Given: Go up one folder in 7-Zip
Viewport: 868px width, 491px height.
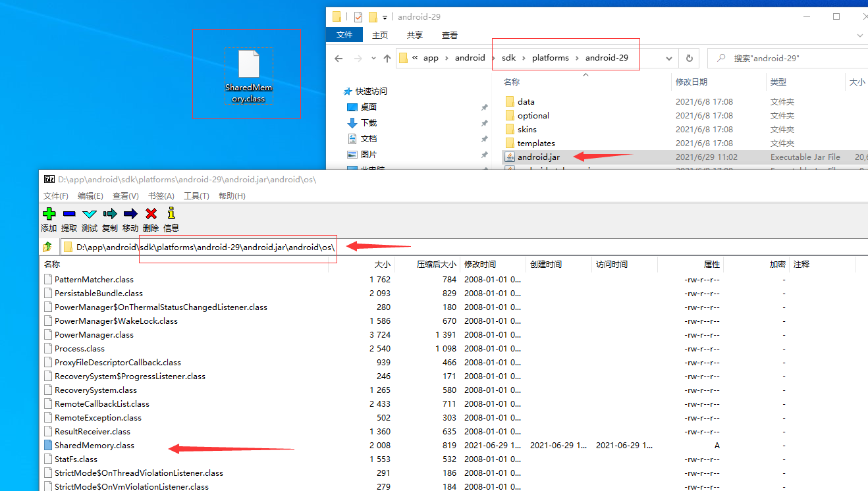Looking at the screenshot, I should click(x=47, y=247).
